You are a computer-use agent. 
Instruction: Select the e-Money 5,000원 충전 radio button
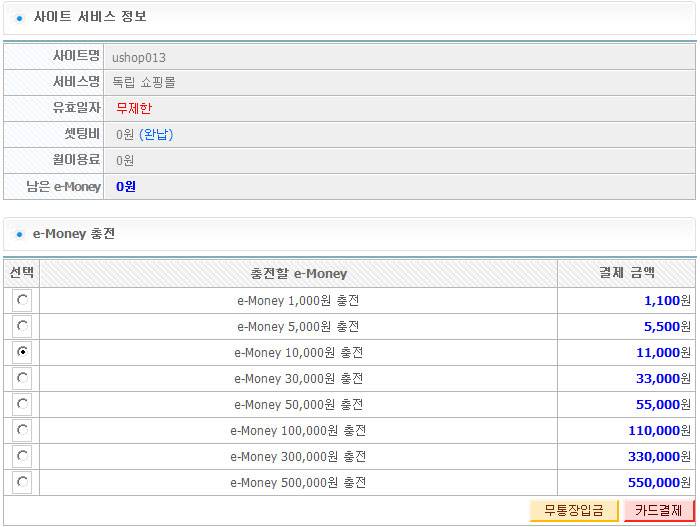click(x=22, y=326)
